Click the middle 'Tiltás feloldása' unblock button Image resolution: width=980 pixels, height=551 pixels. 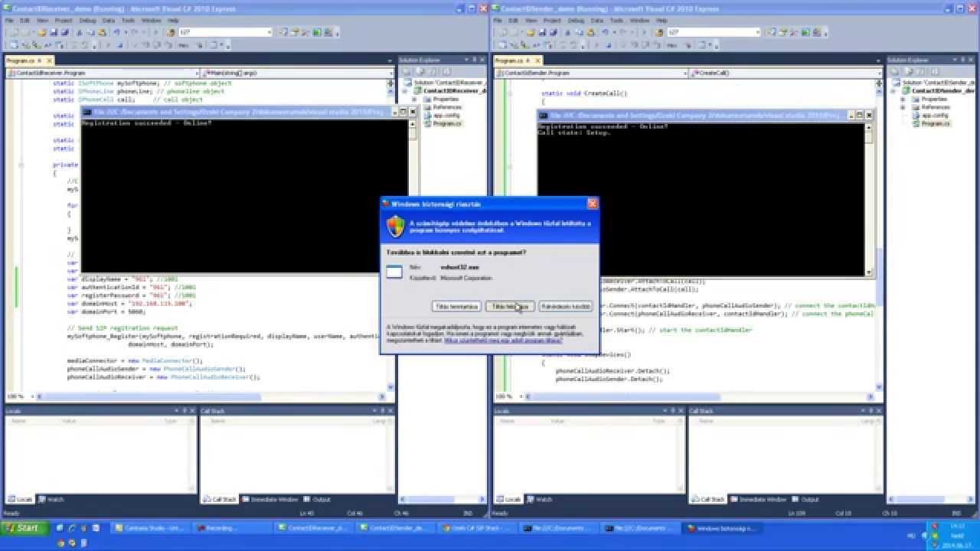[x=510, y=306]
